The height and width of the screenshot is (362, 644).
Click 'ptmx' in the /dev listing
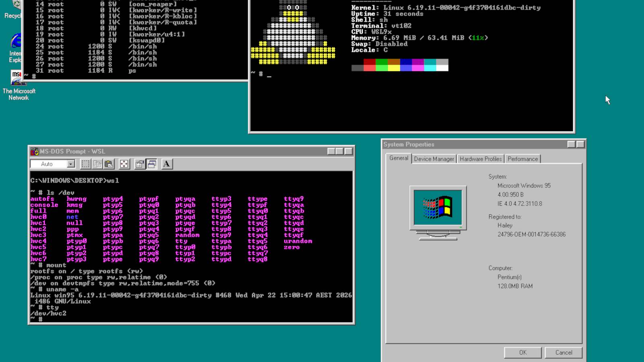[74, 235]
